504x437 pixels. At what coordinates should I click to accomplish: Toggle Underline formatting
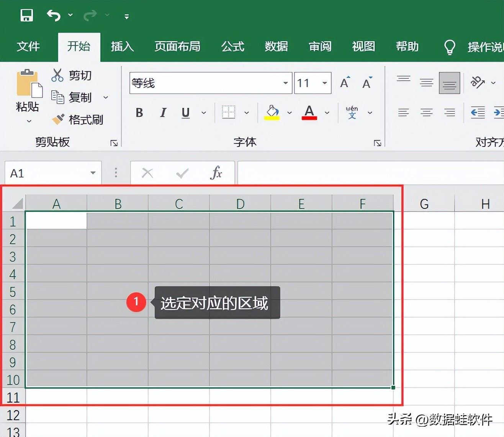coord(186,113)
